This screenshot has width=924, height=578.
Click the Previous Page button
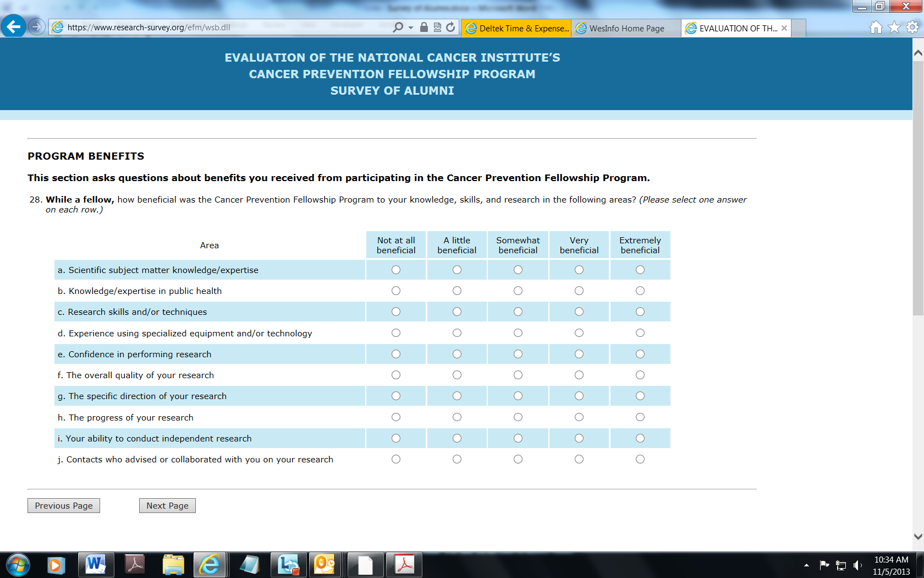pos(64,505)
